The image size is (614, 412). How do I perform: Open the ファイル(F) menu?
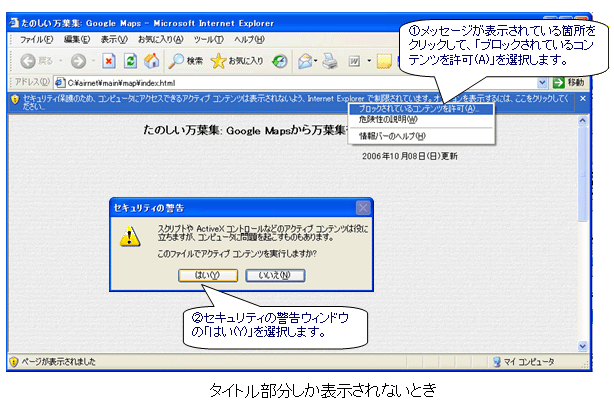pyautogui.click(x=36, y=40)
